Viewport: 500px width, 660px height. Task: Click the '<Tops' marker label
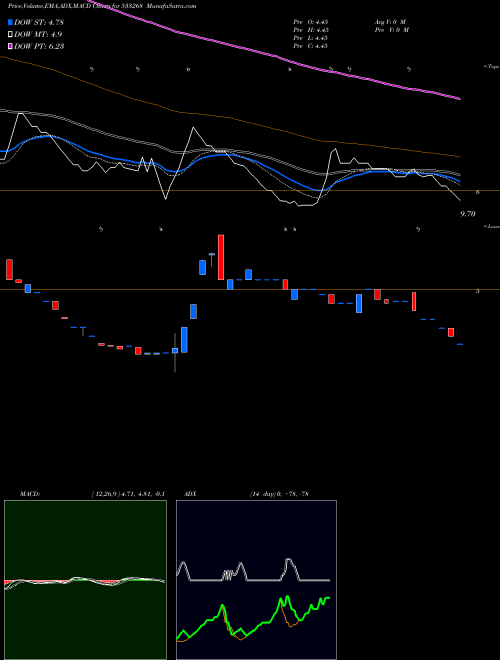click(x=491, y=67)
